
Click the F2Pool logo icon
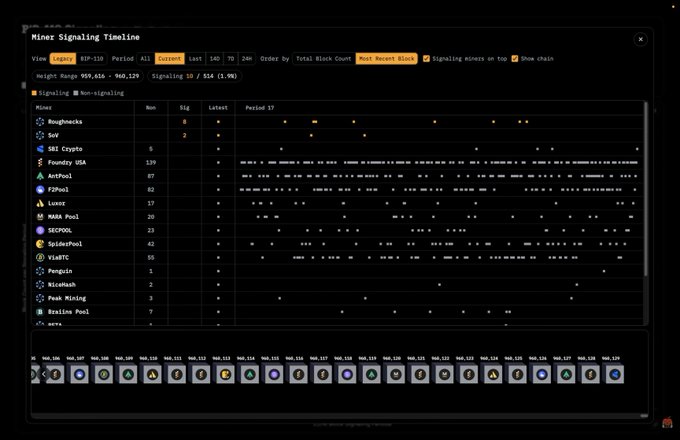(40, 189)
